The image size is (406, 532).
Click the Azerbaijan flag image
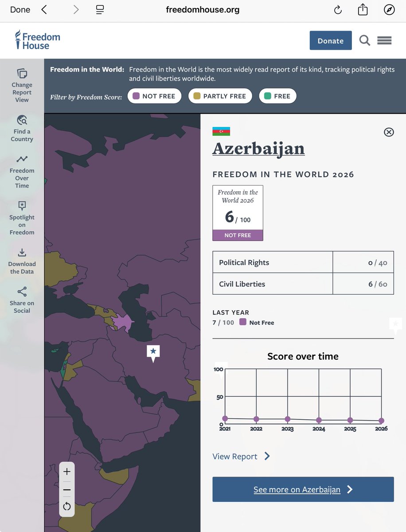tap(221, 131)
